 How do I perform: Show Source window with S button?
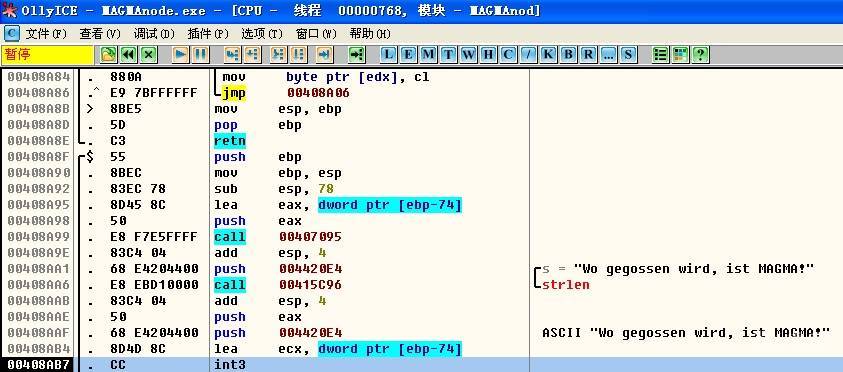coord(628,54)
